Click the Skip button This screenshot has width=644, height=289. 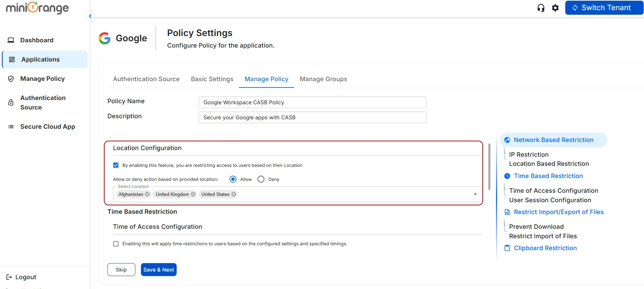click(x=121, y=270)
